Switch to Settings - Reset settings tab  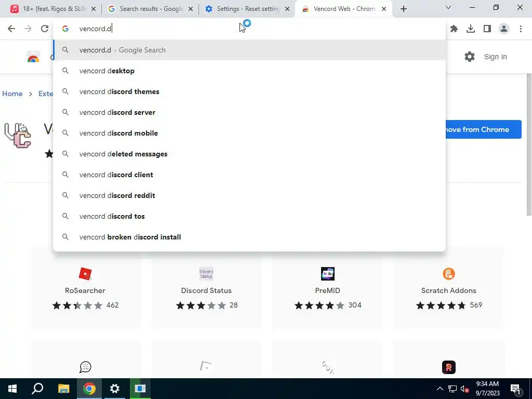[x=247, y=9]
